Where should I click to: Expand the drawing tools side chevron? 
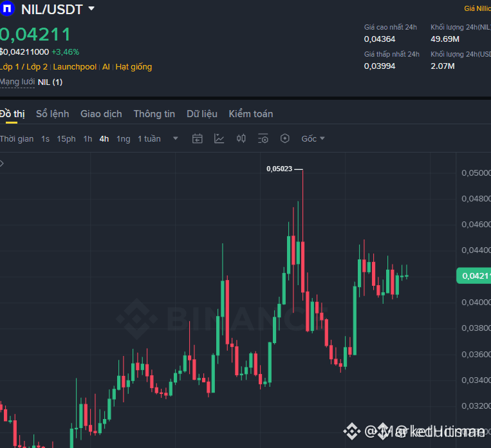[2, 163]
